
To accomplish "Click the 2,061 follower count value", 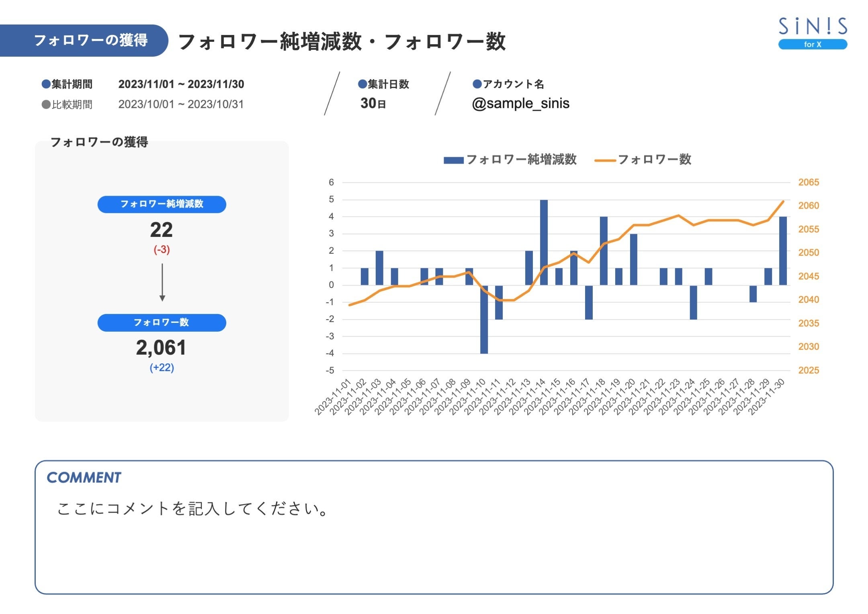I will pos(161,348).
